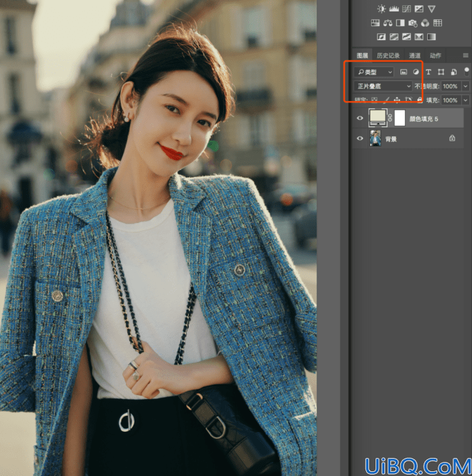Viewport: 472px width, 476px height.
Task: Add a Threshold adjustment layer
Action: point(406,37)
